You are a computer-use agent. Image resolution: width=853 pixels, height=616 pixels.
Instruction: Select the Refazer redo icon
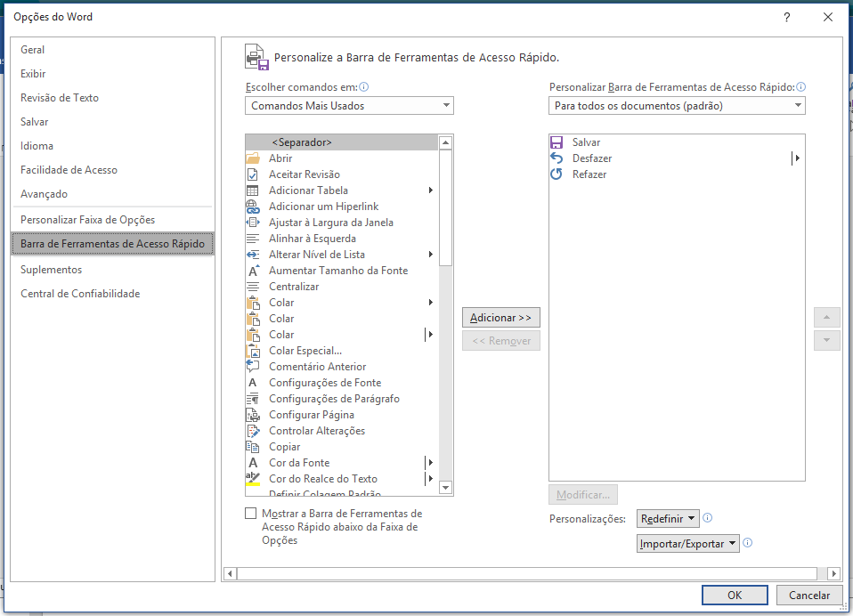556,174
